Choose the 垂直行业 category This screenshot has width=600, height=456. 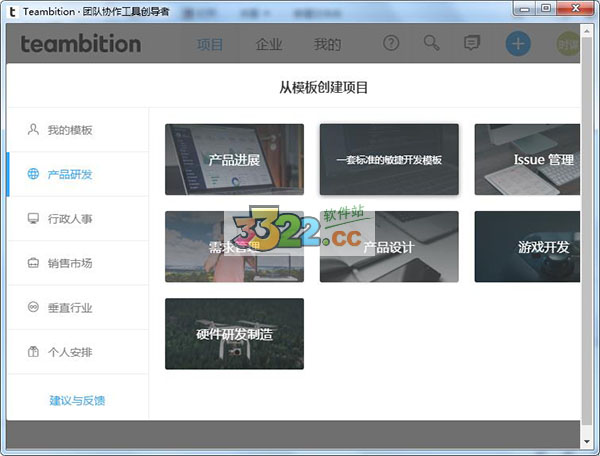pyautogui.click(x=70, y=308)
